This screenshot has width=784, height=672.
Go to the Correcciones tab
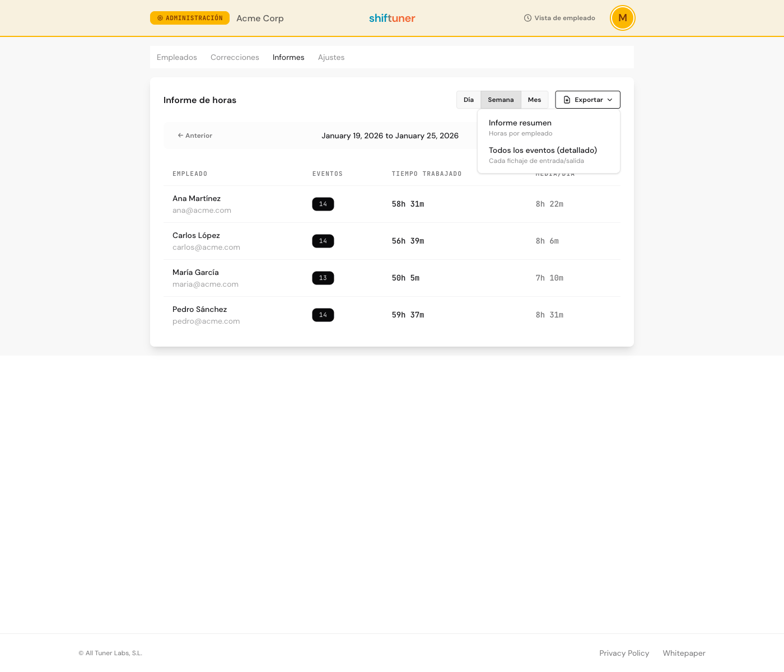235,57
